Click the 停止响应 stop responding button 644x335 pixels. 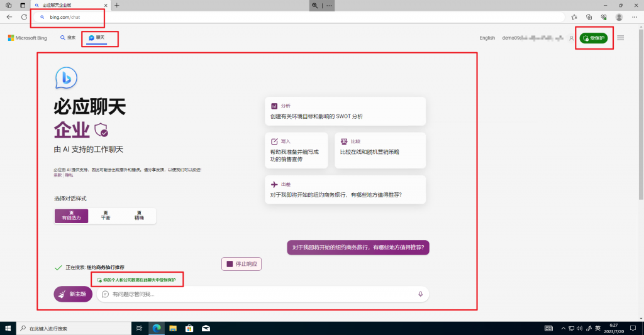point(241,264)
